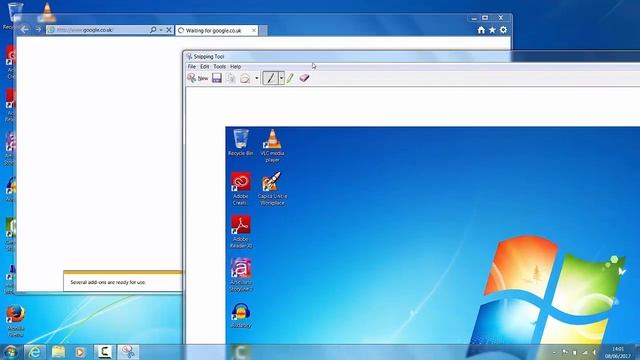Click the Capita rocket icon in the snip
This screenshot has height=360, width=640.
(x=272, y=188)
